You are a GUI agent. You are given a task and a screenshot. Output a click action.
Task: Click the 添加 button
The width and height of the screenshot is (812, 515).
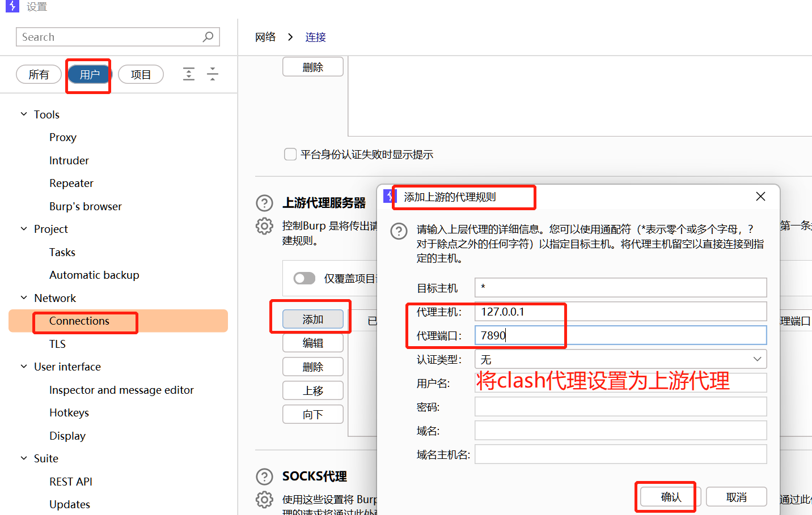pos(313,320)
